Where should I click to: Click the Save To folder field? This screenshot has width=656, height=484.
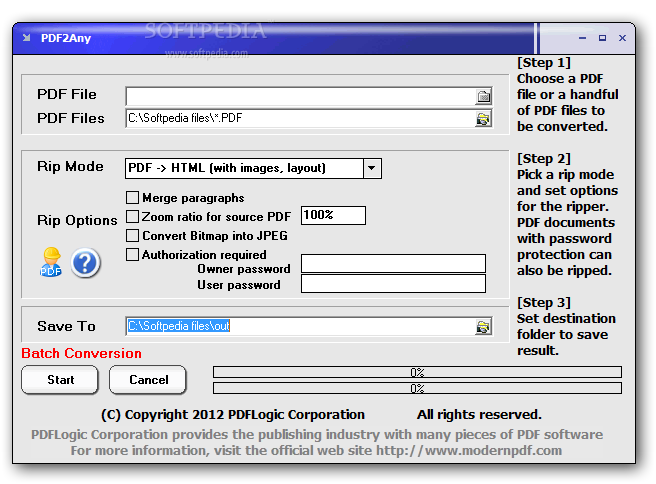300,326
